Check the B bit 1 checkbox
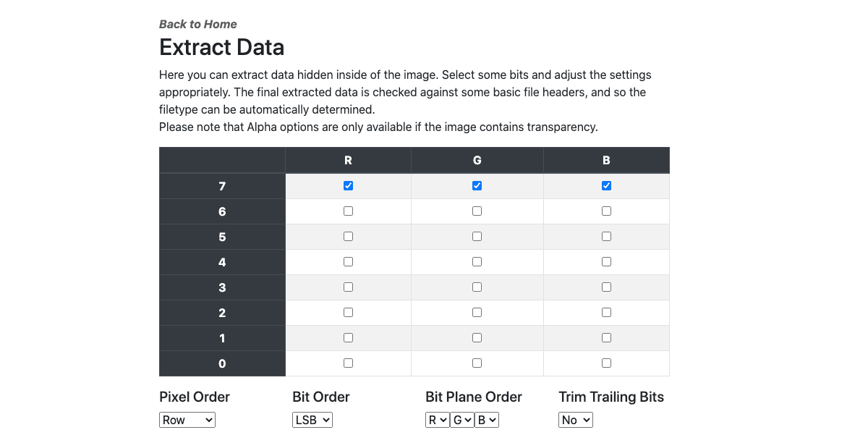868x443 pixels. coord(606,338)
